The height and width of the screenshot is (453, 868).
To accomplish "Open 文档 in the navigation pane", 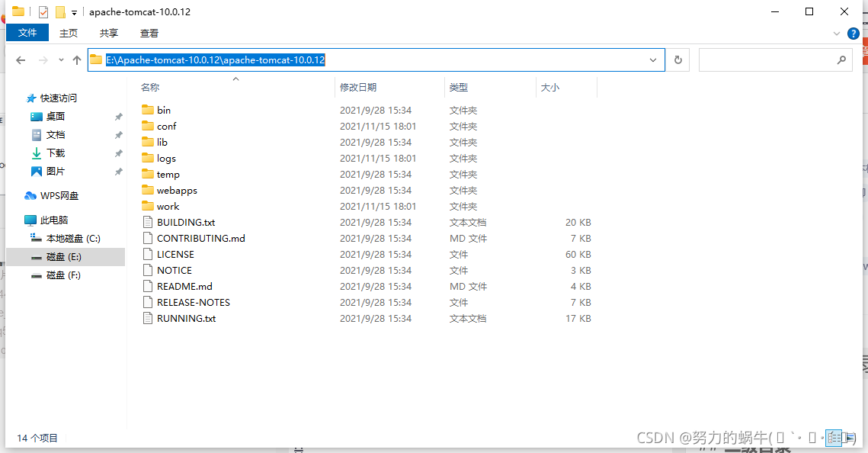I will click(56, 134).
